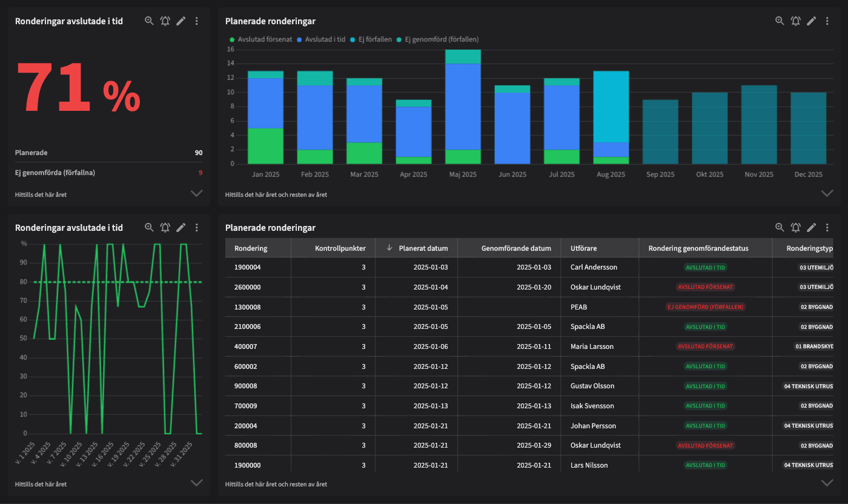Zoom into the Planerade ronderingar table widget
This screenshot has height=504, width=848.
coord(780,228)
